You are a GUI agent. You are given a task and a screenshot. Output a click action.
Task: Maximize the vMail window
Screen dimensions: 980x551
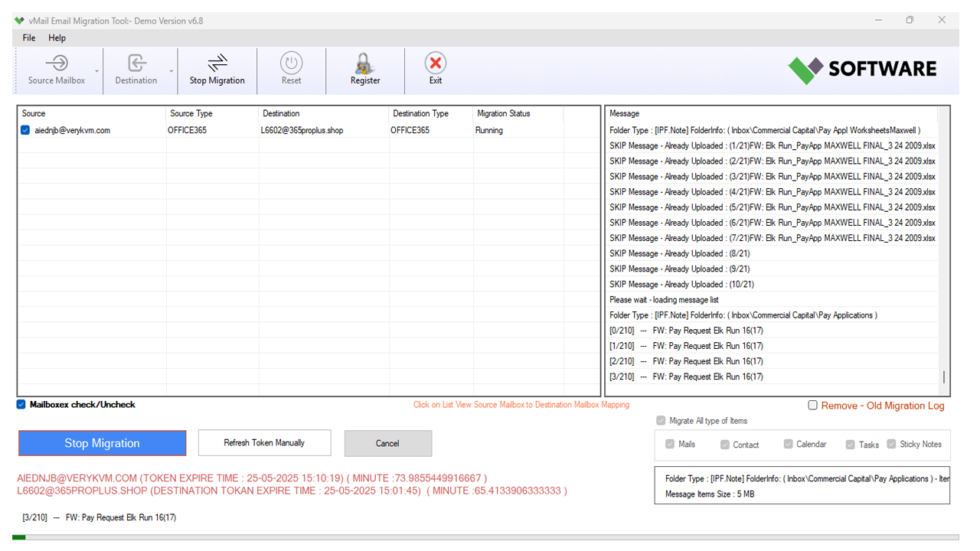pyautogui.click(x=910, y=21)
